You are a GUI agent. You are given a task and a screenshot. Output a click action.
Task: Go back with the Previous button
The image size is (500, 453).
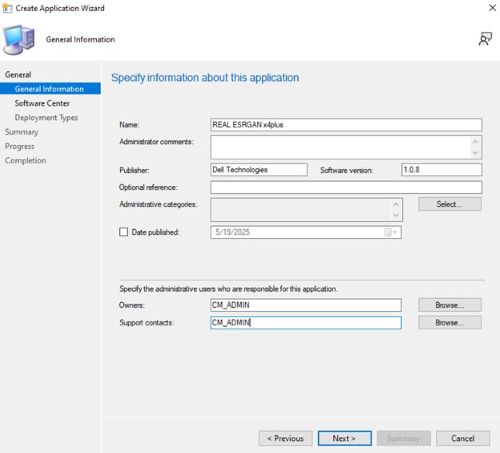point(285,438)
